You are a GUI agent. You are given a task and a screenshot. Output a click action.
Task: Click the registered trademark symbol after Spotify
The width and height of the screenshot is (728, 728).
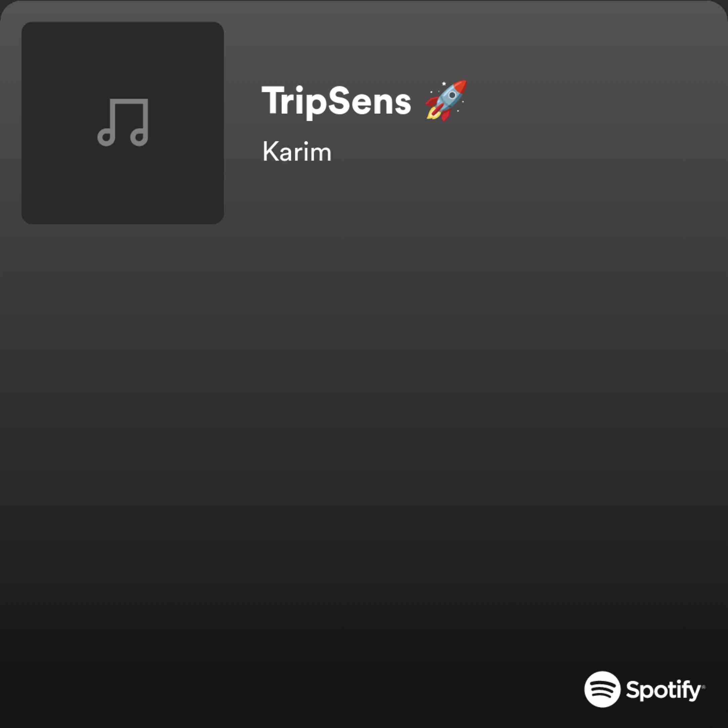[703, 687]
